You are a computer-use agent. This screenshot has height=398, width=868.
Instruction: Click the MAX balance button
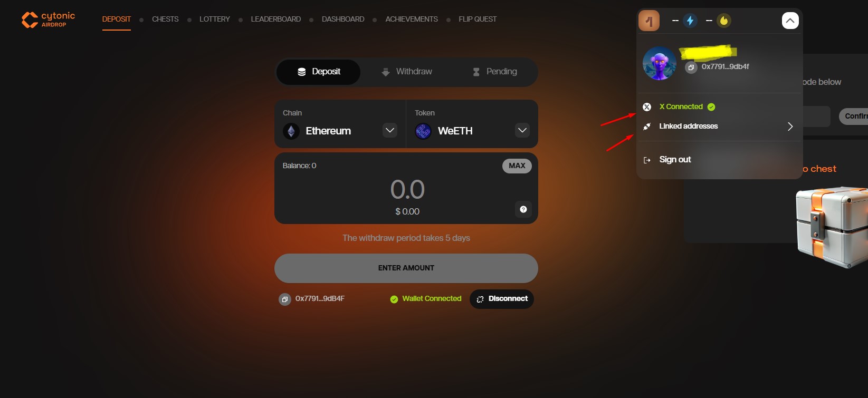517,166
